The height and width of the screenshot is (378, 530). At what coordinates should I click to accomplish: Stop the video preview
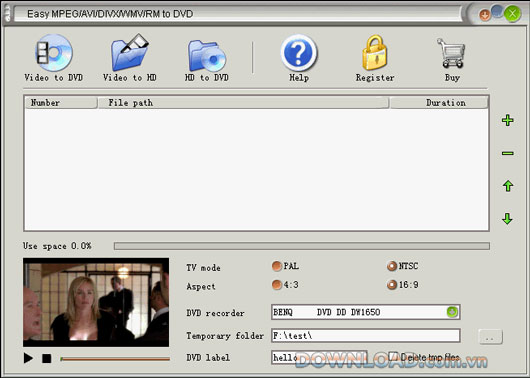pos(47,358)
